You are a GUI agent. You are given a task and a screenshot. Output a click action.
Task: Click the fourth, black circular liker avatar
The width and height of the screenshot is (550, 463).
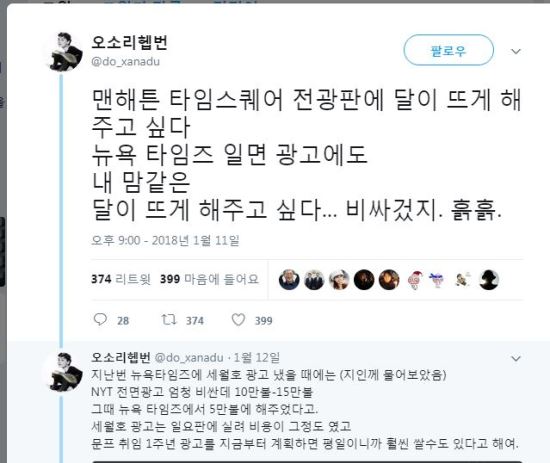tap(364, 280)
